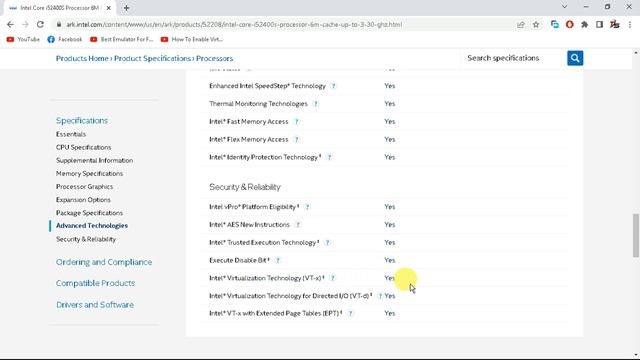Open How To Enable Virt... bookmark
The image size is (640, 360).
click(x=192, y=39)
